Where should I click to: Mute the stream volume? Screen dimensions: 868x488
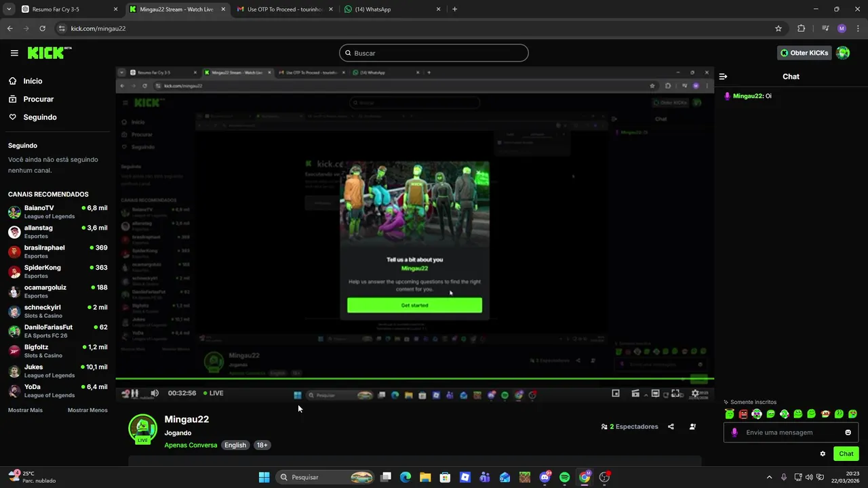click(155, 393)
